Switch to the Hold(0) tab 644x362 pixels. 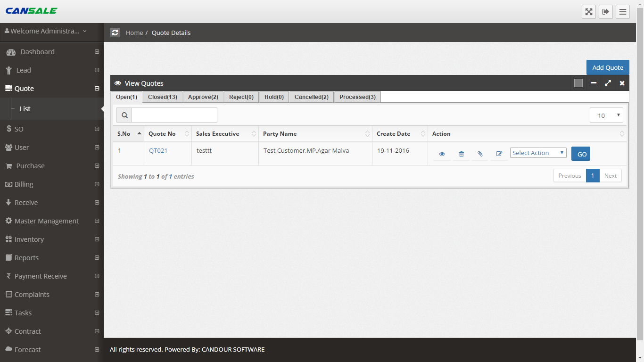pyautogui.click(x=274, y=97)
